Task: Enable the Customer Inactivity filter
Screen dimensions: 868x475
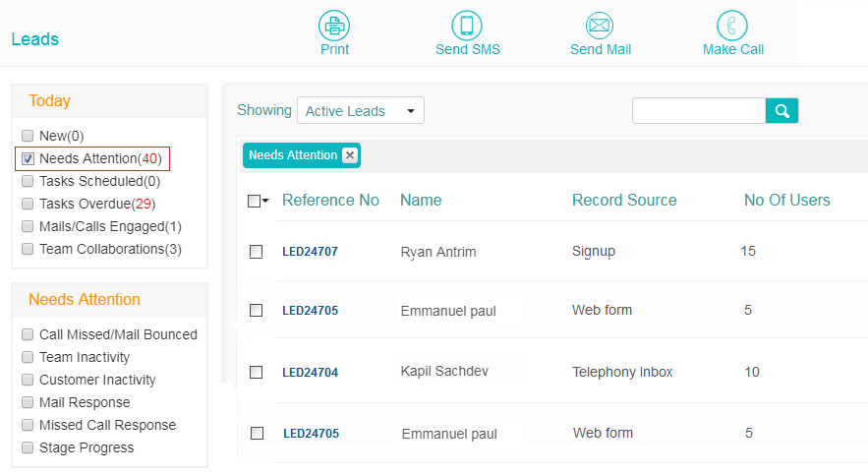Action: tap(28, 380)
